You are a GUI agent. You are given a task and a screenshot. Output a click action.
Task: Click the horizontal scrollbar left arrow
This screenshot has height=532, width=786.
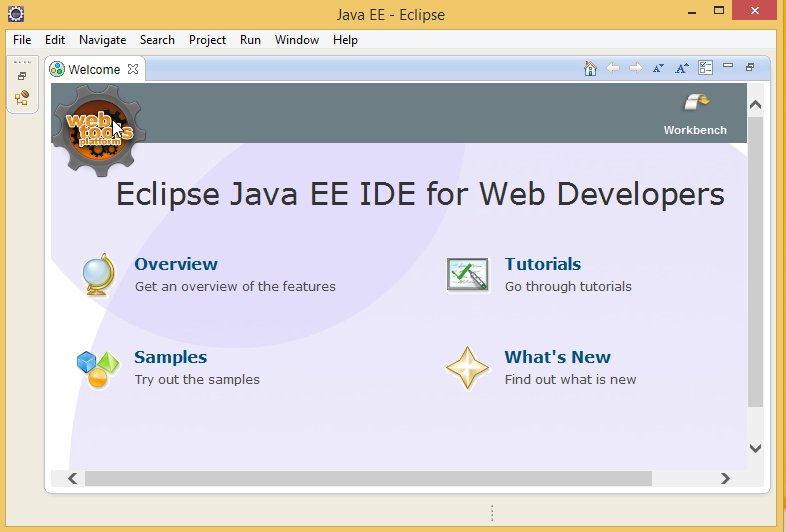(73, 478)
